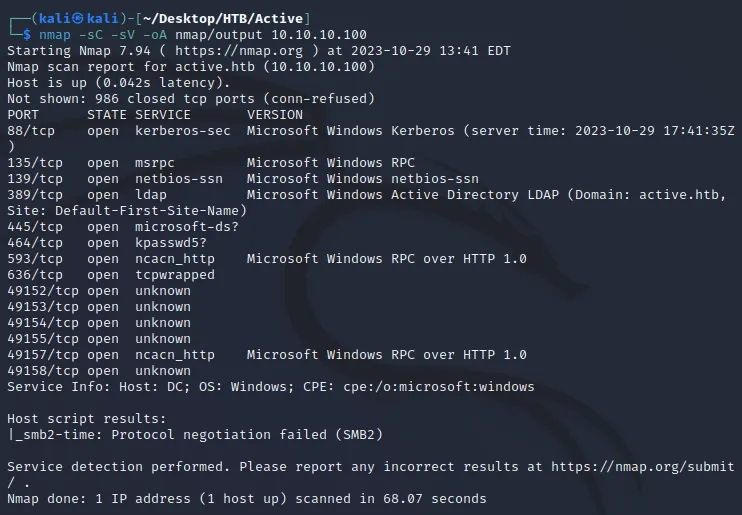Click the nmap.org/submit link at the bottom
Screen dimensions: 742x515
(x=643, y=467)
